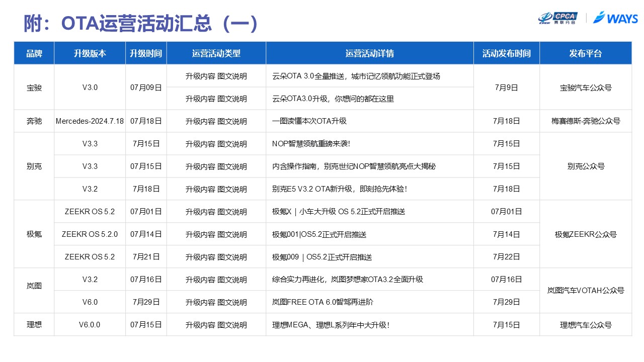Select '岚图FREE OTA 6.0智驾再进阶' detail text
Screen dimensions: 644x362
323,302
